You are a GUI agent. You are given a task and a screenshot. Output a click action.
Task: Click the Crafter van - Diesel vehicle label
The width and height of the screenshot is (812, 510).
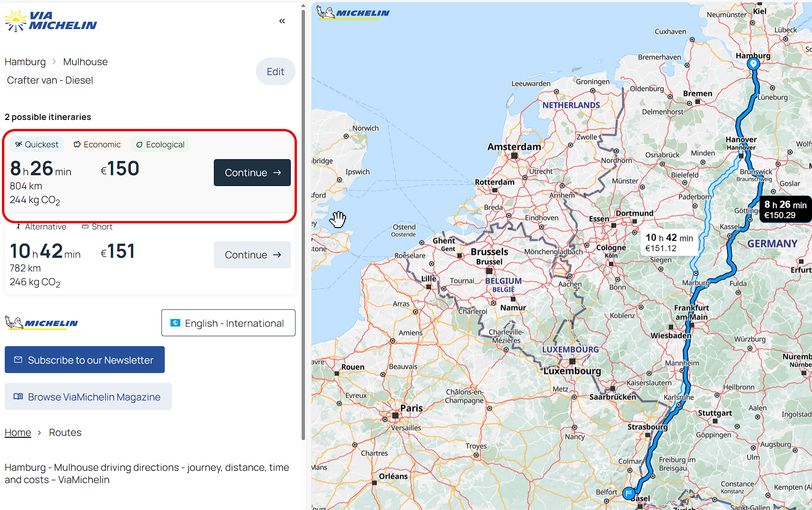(x=50, y=80)
